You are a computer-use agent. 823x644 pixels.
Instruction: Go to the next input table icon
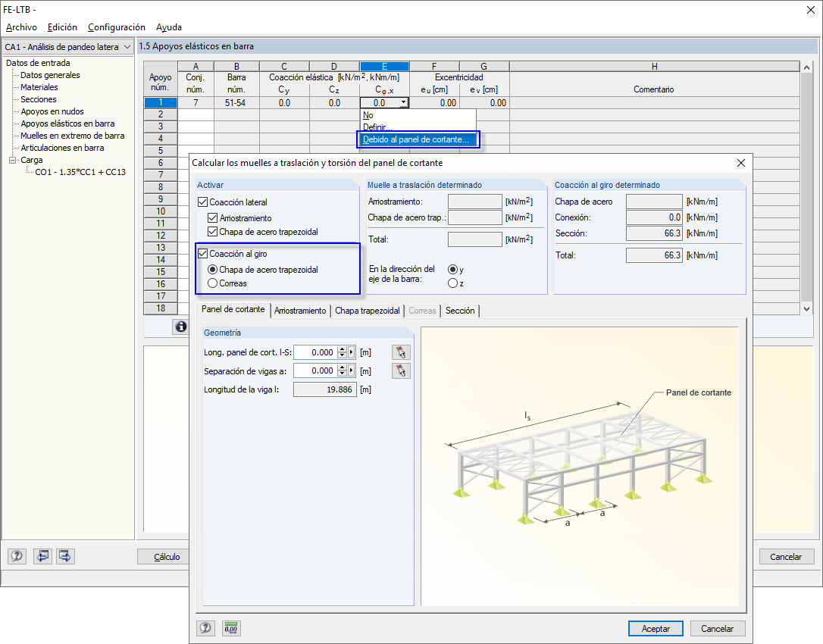(x=65, y=556)
